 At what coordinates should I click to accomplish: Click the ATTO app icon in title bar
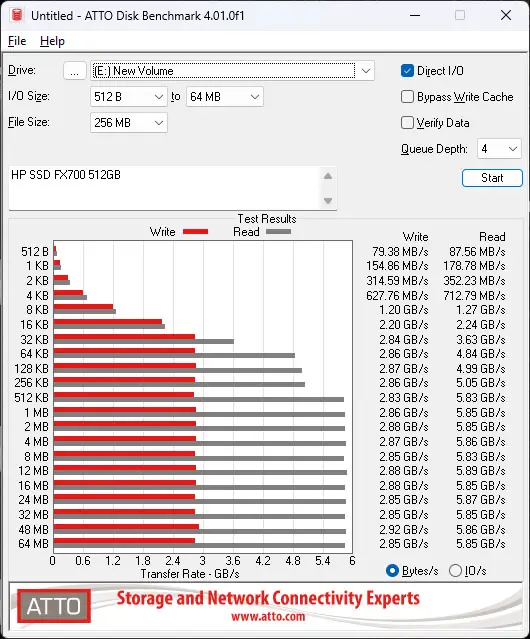17,15
